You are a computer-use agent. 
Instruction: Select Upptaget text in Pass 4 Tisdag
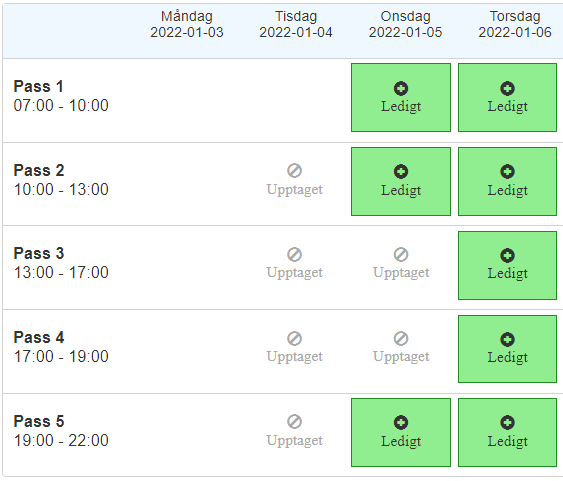pos(294,357)
